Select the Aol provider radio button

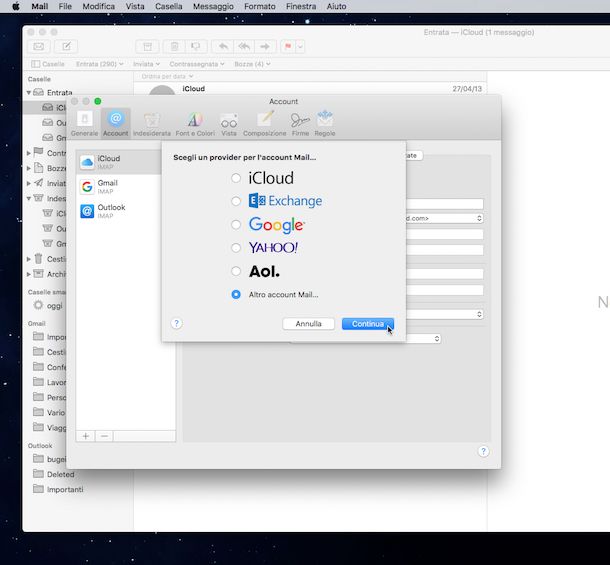click(x=236, y=271)
